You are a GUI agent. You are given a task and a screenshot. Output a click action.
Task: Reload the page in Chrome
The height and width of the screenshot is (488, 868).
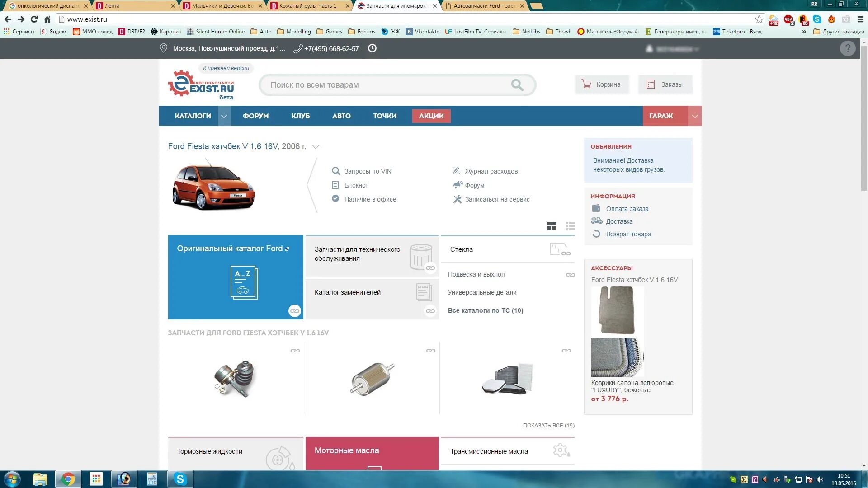[34, 19]
